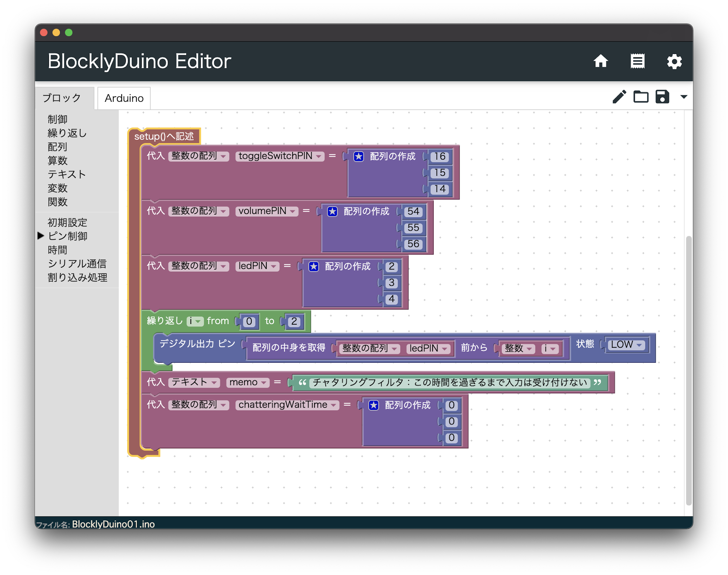
Task: Open a file via folder icon
Action: (641, 97)
